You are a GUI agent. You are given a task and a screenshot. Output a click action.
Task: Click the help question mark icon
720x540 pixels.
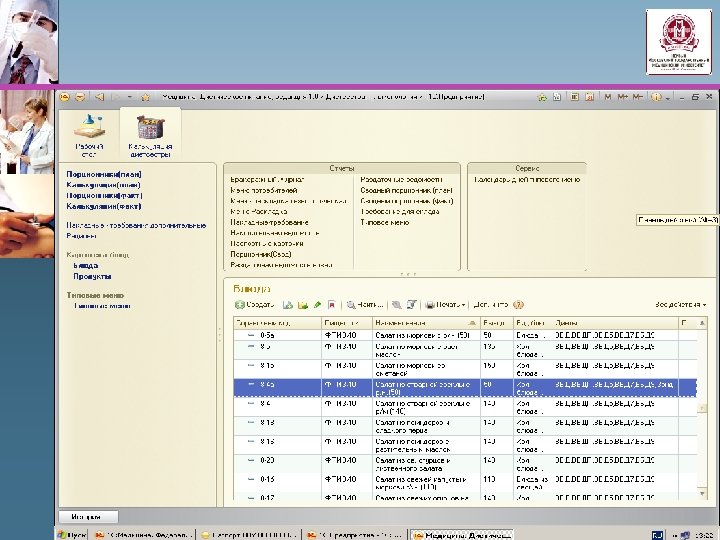518,305
